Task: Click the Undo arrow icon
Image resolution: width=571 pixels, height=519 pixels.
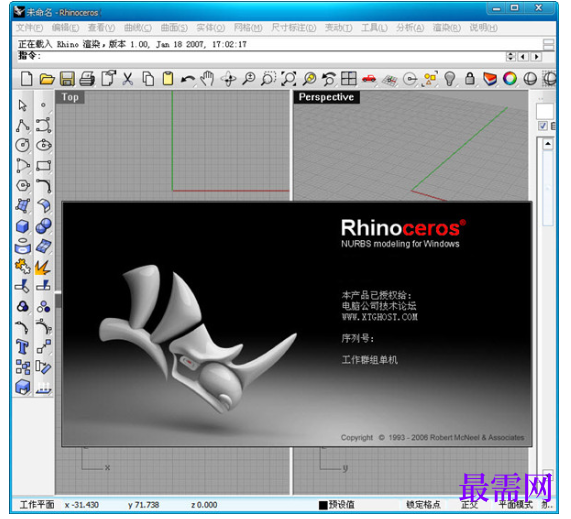Action: pyautogui.click(x=188, y=79)
